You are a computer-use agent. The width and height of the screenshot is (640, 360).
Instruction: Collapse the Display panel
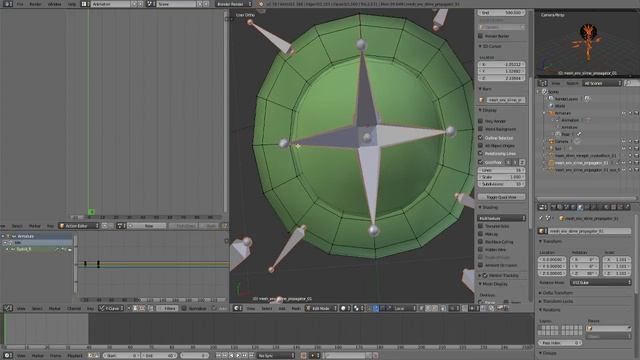488,110
